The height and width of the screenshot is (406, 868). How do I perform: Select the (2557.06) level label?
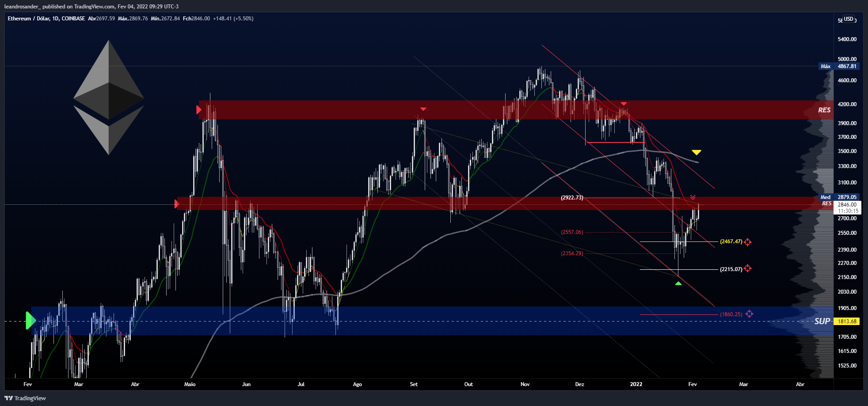(572, 232)
